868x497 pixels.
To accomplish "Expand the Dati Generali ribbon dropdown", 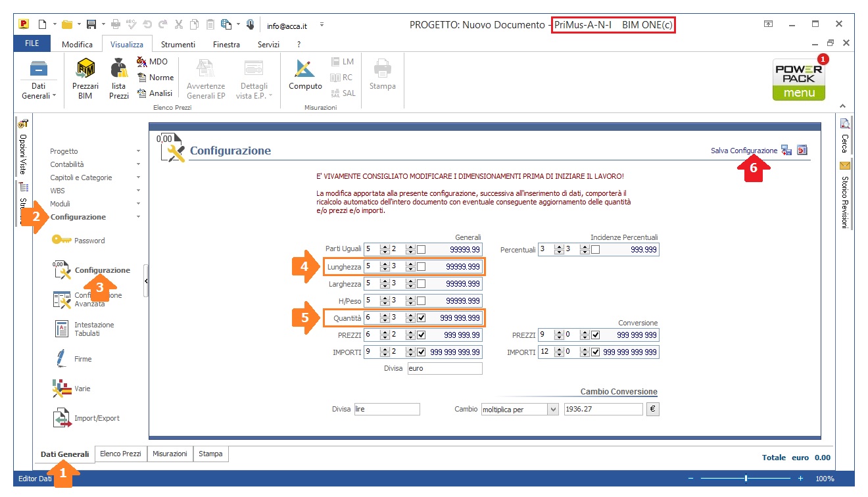I will pos(54,96).
